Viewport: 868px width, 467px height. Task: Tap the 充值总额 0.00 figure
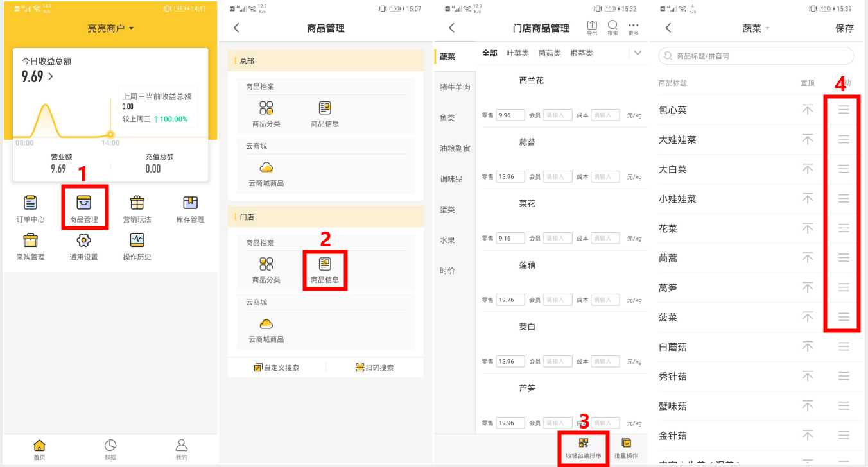coord(153,169)
